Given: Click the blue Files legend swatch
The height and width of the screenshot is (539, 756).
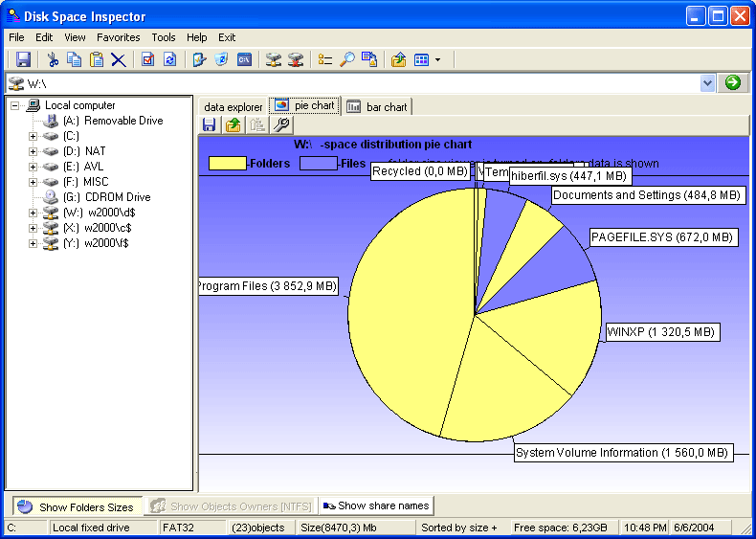Looking at the screenshot, I should (x=319, y=164).
